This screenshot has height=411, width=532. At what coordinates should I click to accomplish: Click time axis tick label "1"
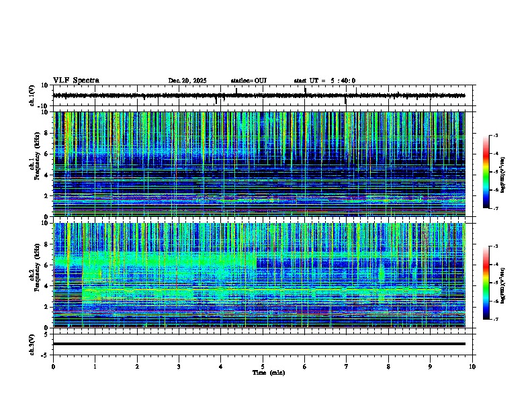pyautogui.click(x=95, y=367)
